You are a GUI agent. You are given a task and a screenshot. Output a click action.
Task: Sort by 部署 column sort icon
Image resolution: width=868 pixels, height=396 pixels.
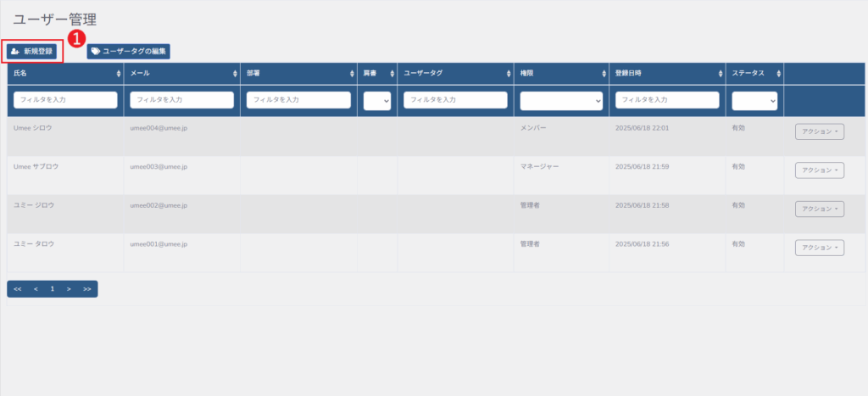pos(352,74)
